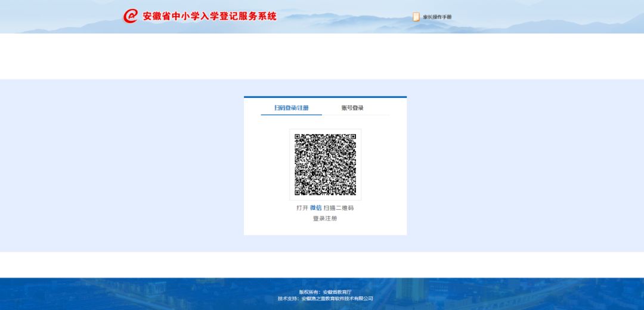Click the QR code's top-left finder square
644x310 pixels.
click(x=299, y=138)
